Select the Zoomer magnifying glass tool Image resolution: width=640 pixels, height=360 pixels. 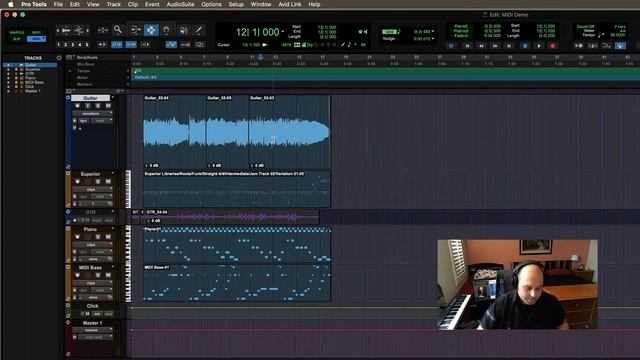(x=118, y=30)
